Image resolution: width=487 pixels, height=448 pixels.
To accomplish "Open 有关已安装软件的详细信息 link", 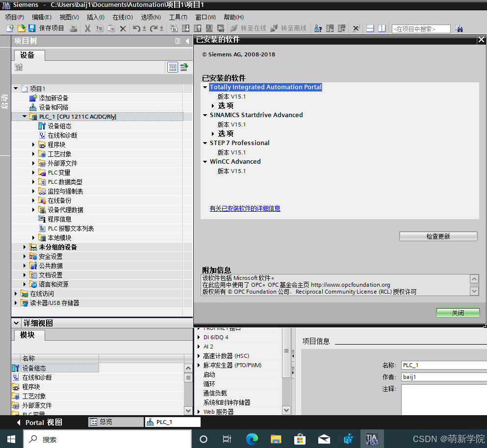I will pos(245,208).
